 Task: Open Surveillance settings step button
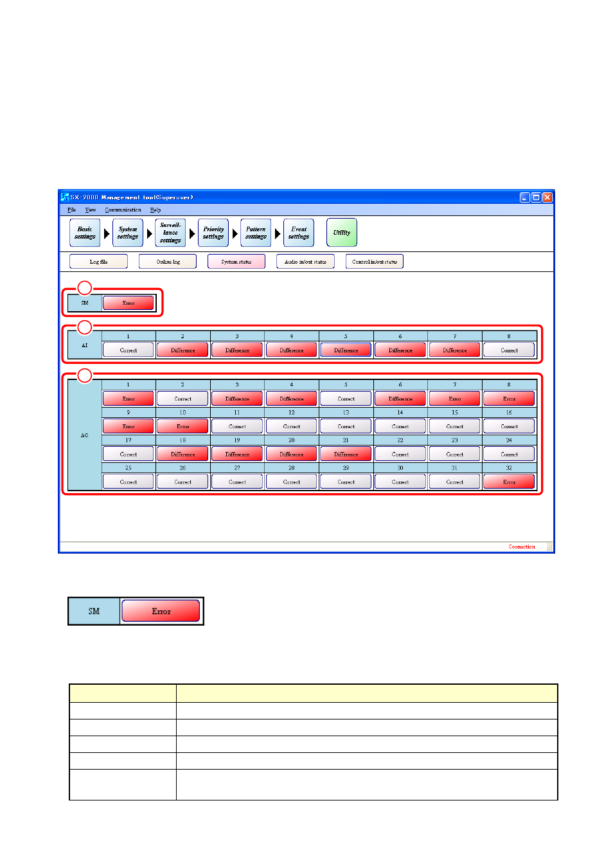click(x=170, y=233)
